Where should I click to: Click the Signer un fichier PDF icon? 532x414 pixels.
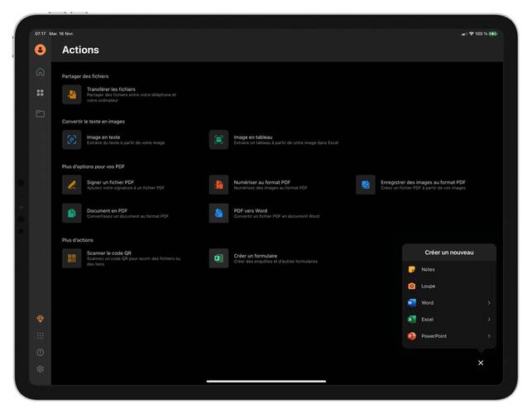click(x=72, y=185)
